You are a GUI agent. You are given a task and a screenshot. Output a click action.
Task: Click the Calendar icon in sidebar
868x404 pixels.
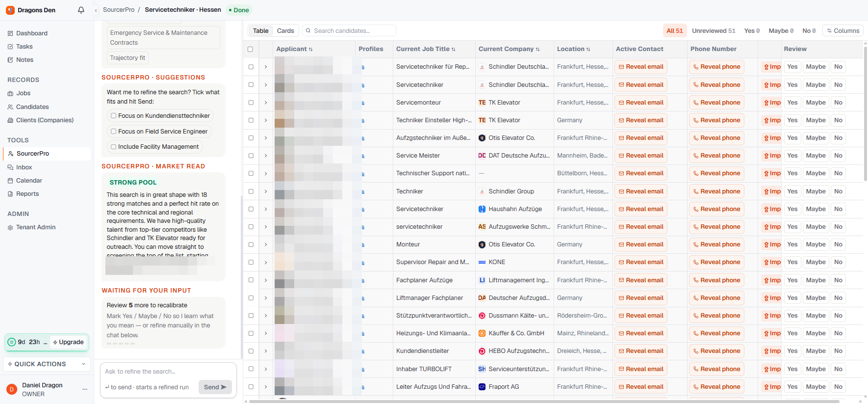pos(10,181)
